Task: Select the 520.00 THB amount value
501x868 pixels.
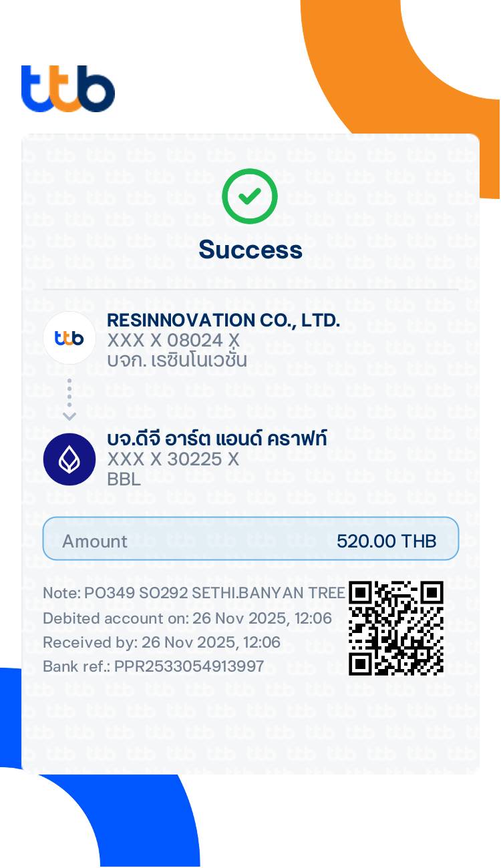Action: (386, 541)
